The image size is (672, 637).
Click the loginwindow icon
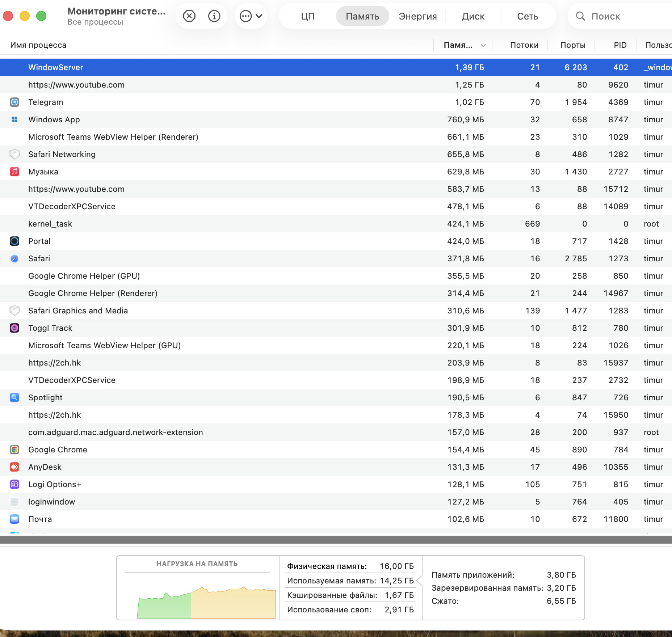14,502
